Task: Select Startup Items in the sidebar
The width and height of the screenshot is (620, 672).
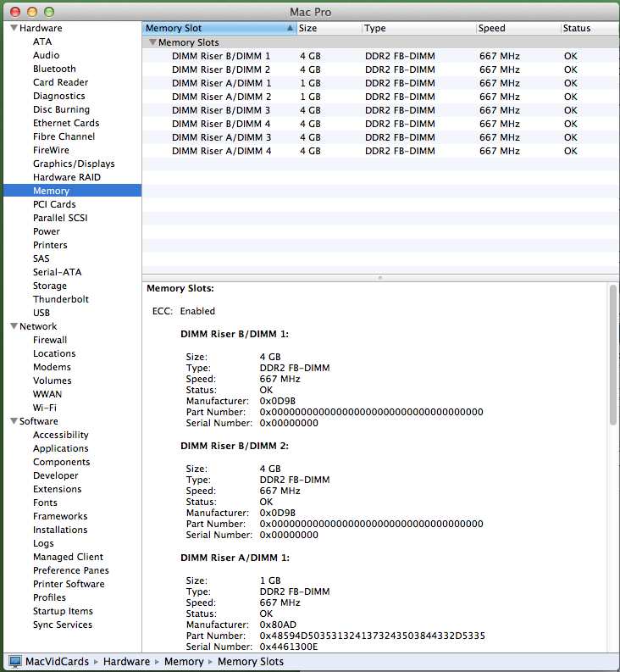Action: click(x=63, y=611)
